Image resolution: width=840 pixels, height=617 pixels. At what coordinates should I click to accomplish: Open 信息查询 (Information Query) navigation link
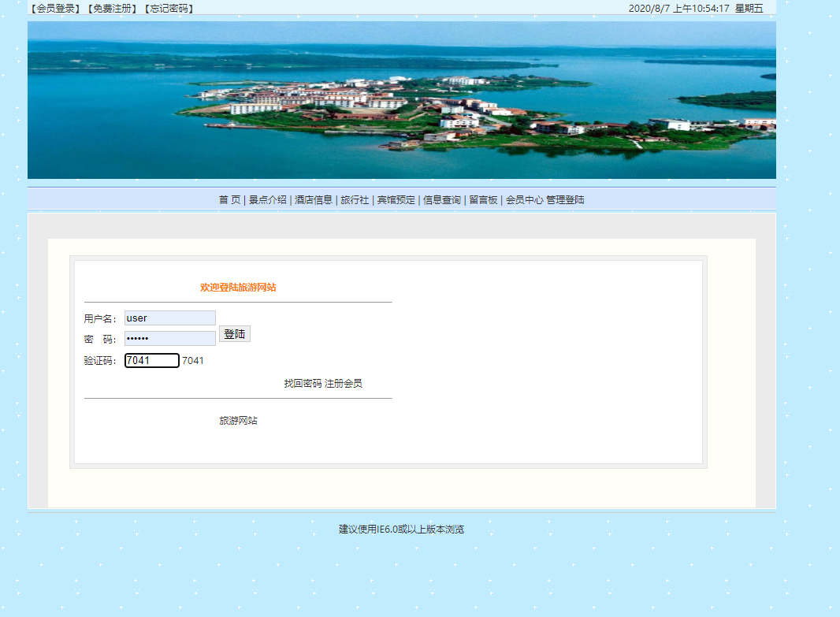441,199
